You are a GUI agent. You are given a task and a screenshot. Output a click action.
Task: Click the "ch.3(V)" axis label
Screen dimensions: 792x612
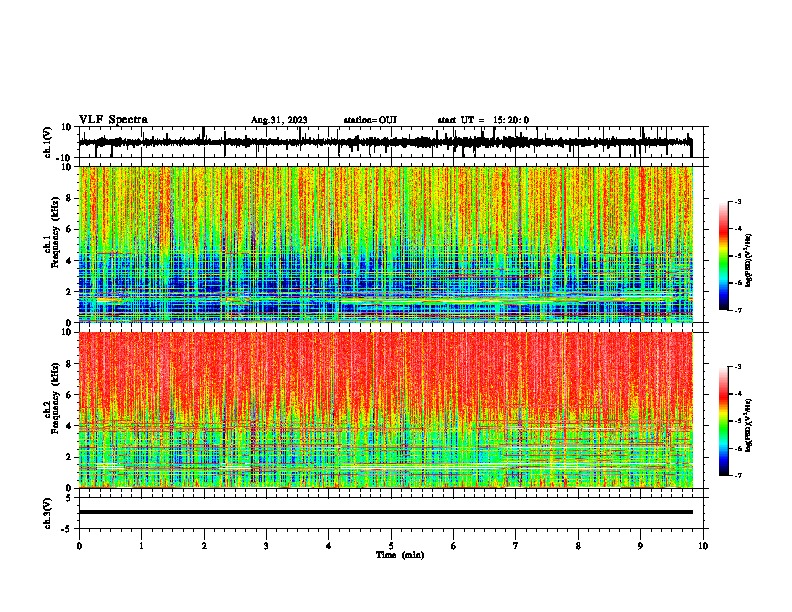coord(48,514)
